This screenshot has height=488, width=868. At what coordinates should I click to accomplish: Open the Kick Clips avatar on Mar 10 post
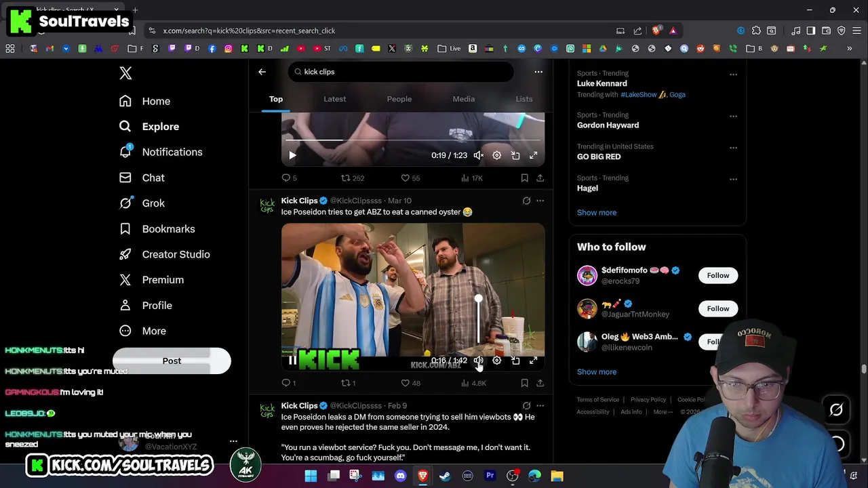(x=268, y=205)
